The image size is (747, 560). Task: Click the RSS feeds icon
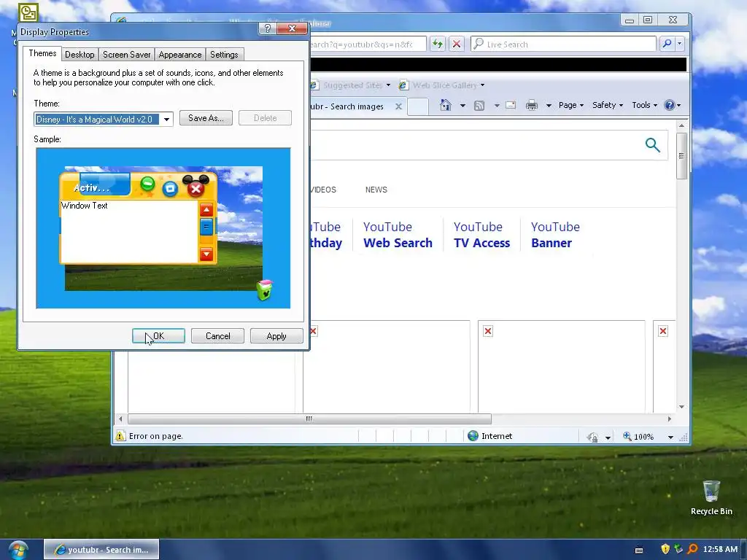click(479, 105)
